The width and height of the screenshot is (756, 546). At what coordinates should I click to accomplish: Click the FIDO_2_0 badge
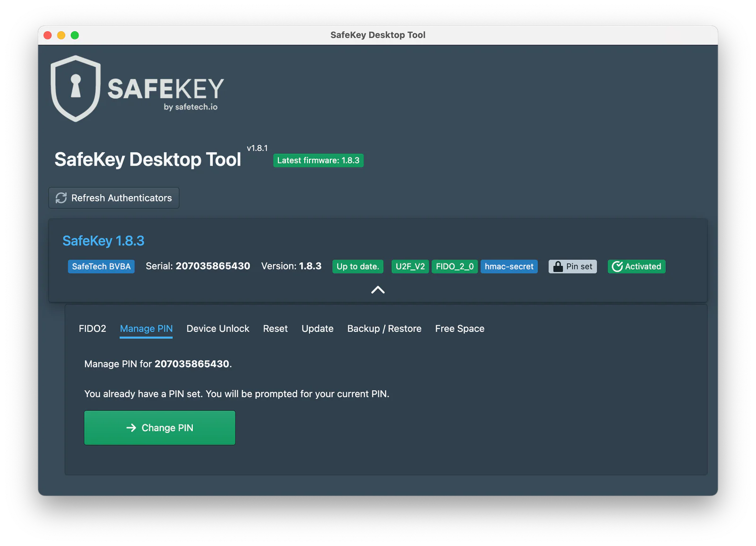455,267
